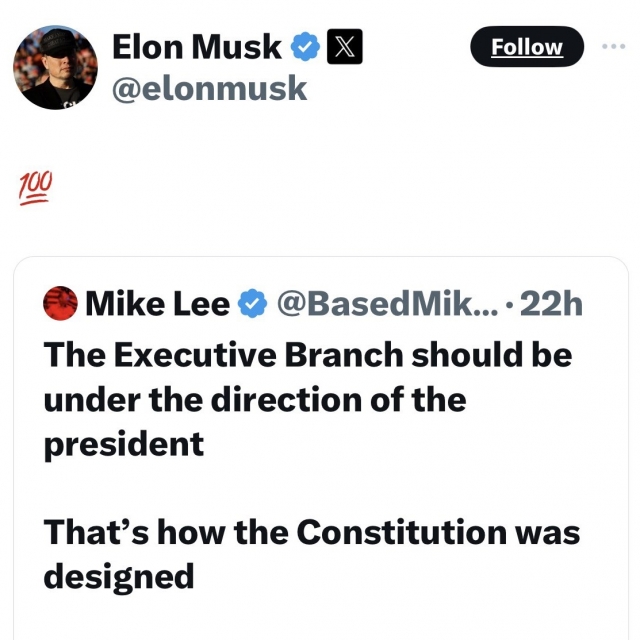
Task: Click blue verified badge beside Elon Musk
Action: point(305,47)
